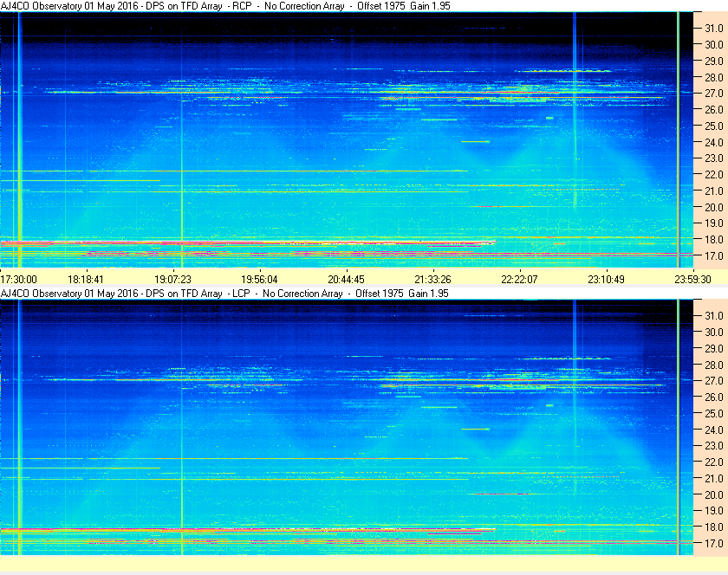The width and height of the screenshot is (728, 575).
Task: Click 22.0 frequency label on LCP plot
Action: [x=714, y=462]
